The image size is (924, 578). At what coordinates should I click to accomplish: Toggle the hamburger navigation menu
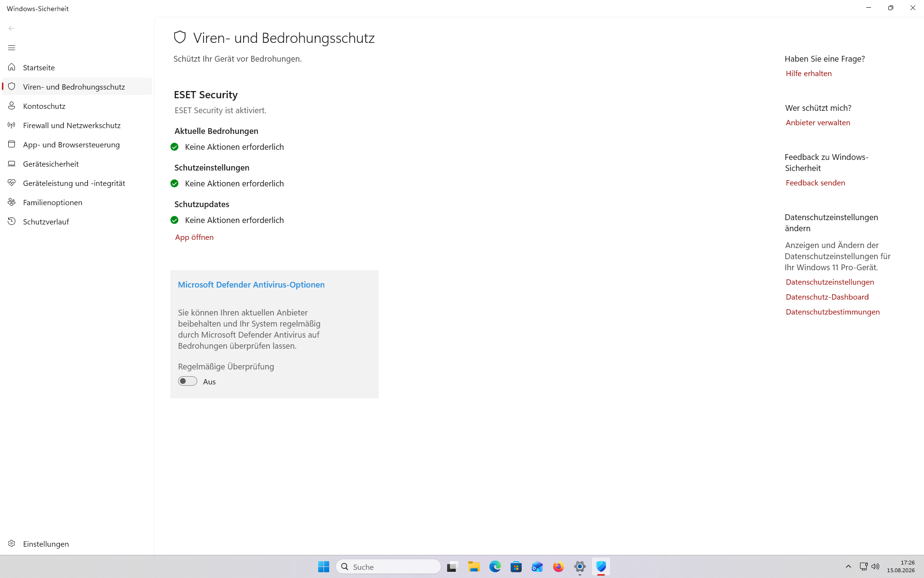pos(12,48)
